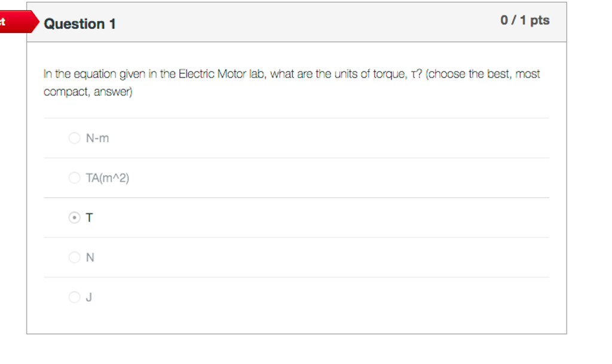Click the question header bar
Viewport: 612px width, 364px height.
click(299, 22)
